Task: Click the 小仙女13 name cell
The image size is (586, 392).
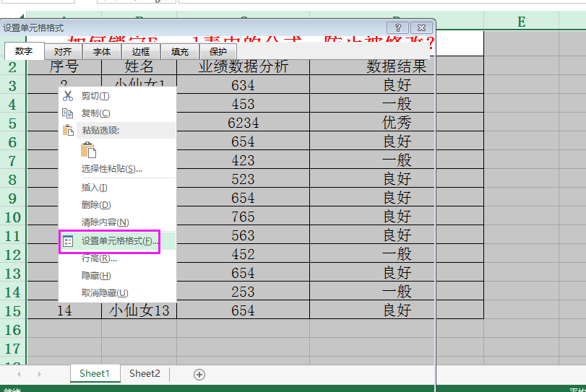Action: tap(139, 310)
